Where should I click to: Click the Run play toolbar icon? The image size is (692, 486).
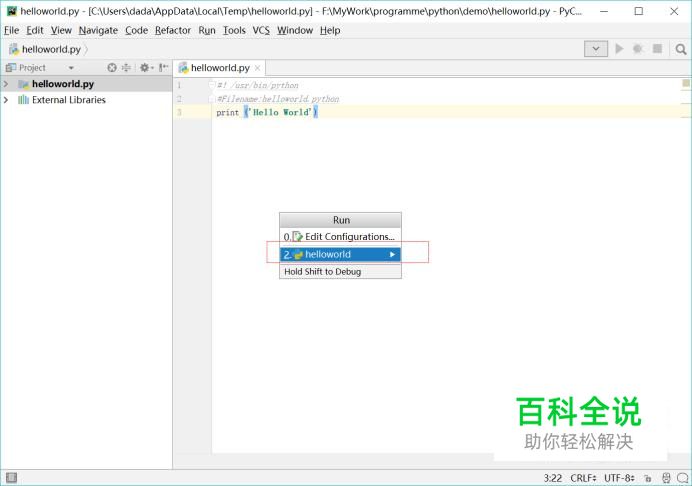pyautogui.click(x=619, y=49)
